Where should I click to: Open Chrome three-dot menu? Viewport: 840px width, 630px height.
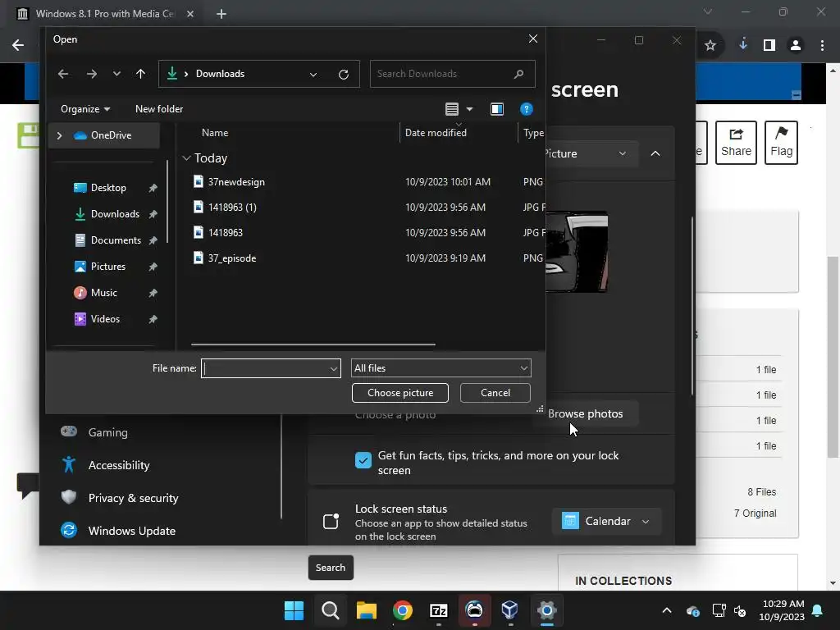[822, 46]
